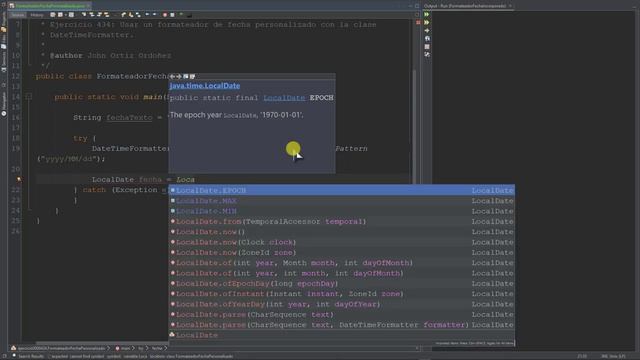Pick LocalDate.ofInstant suggestion

pos(342,294)
